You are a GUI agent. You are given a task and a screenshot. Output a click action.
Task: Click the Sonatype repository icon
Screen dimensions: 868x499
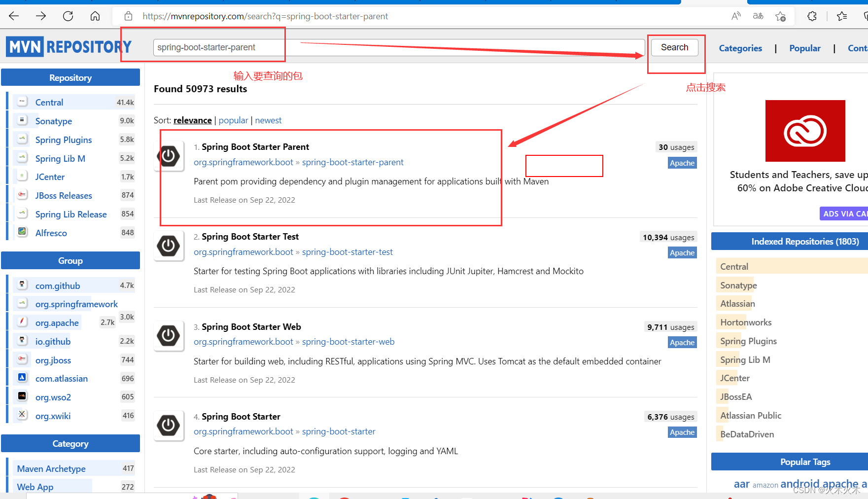pos(22,120)
